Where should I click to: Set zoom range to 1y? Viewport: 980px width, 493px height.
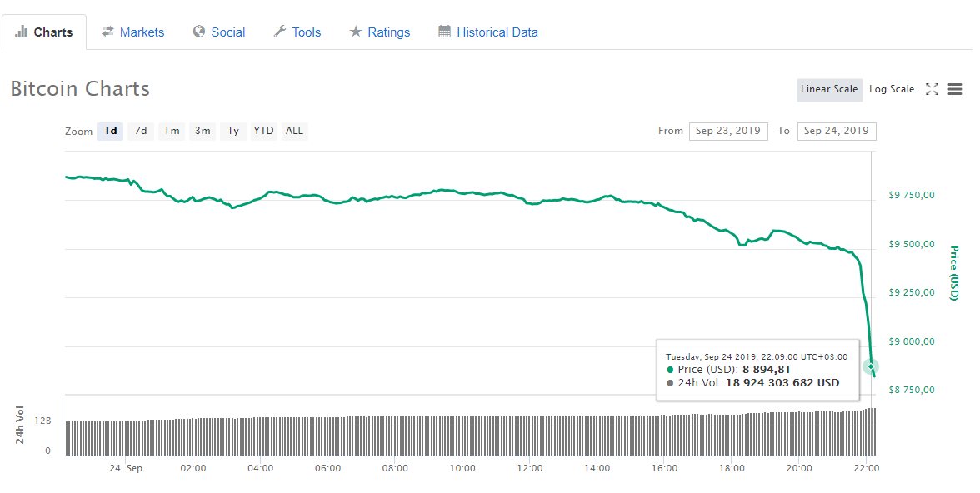(233, 131)
